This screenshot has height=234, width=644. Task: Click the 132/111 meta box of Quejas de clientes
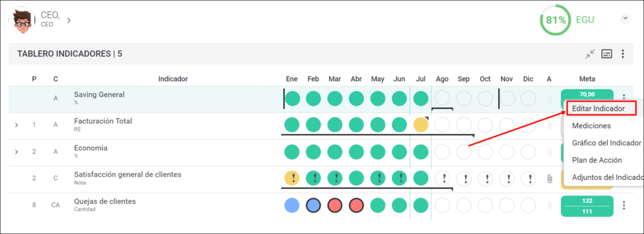coord(587,206)
